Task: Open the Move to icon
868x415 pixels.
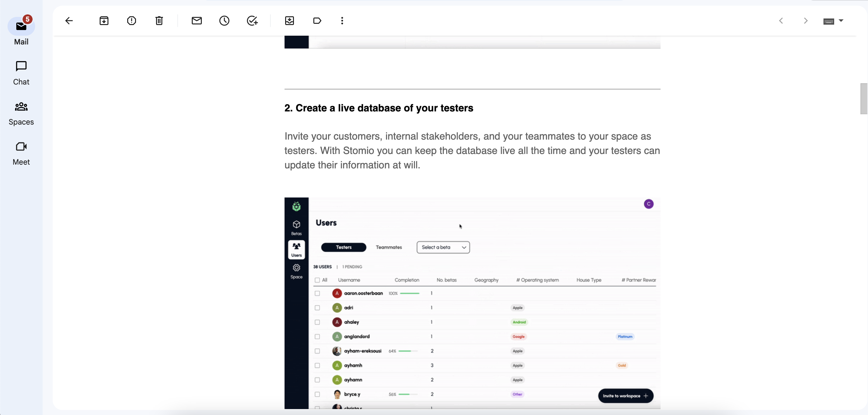Action: pyautogui.click(x=290, y=21)
